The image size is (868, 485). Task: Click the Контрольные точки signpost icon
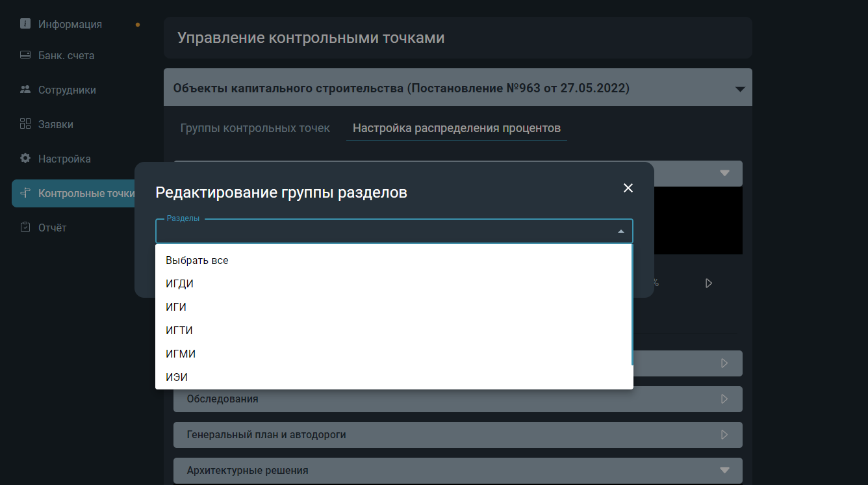point(25,193)
